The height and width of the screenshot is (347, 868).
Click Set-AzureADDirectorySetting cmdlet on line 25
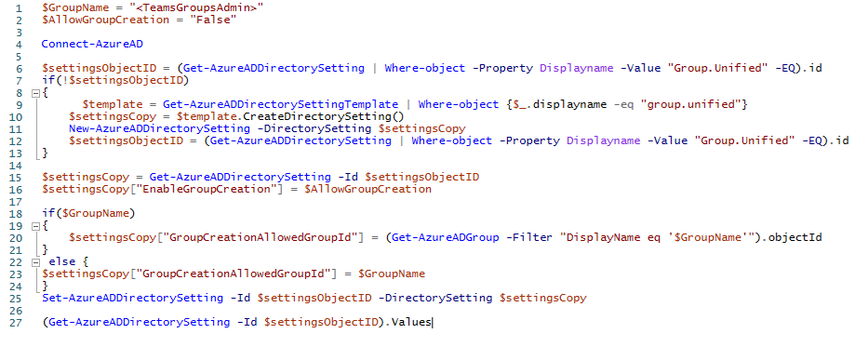[133, 299]
